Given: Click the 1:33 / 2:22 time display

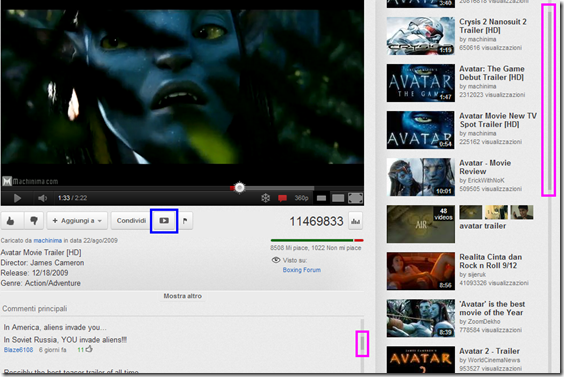Looking at the screenshot, I should (x=72, y=198).
